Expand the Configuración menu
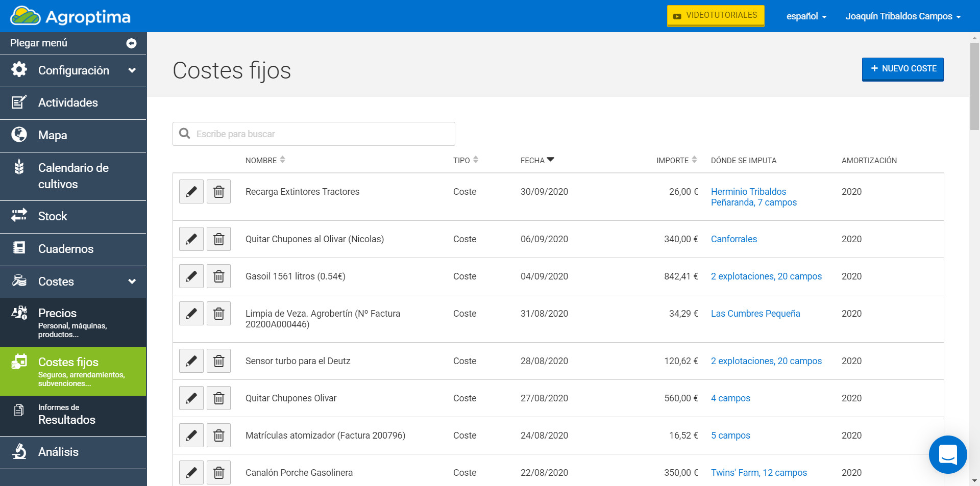This screenshot has width=980, height=486. pyautogui.click(x=73, y=70)
